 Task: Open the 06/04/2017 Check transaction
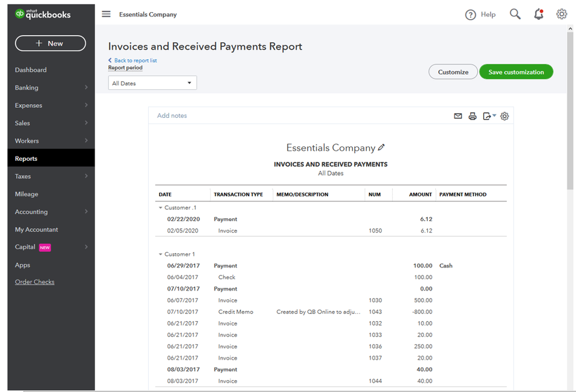[330, 277]
